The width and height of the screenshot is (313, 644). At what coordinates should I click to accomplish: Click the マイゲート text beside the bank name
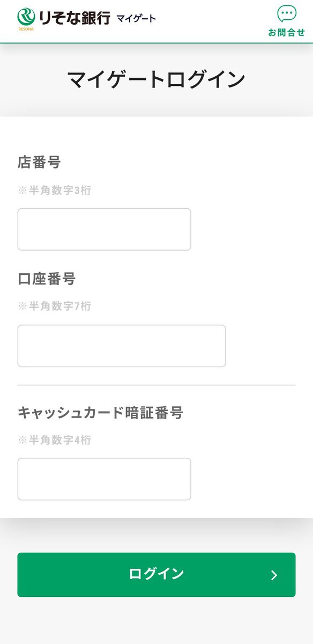coord(136,19)
